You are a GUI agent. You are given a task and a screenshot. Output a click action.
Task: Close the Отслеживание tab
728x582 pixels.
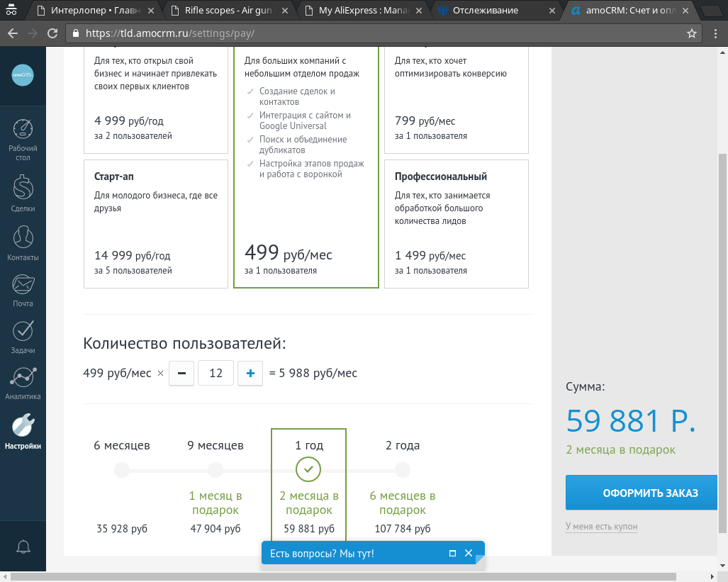click(552, 10)
